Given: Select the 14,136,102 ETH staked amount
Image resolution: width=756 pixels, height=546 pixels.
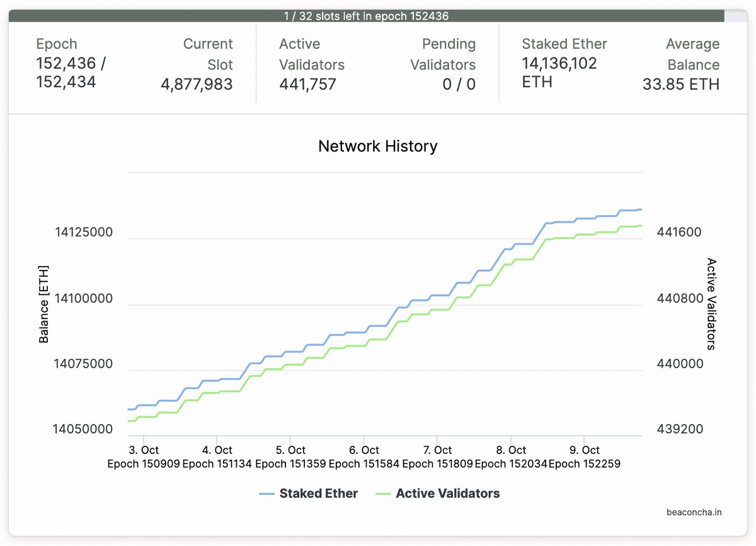Looking at the screenshot, I should pos(559,73).
